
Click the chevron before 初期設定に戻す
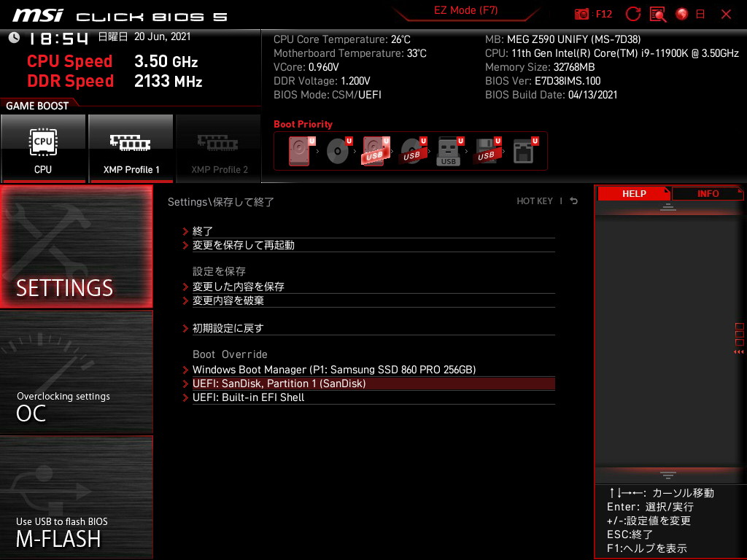pos(185,328)
